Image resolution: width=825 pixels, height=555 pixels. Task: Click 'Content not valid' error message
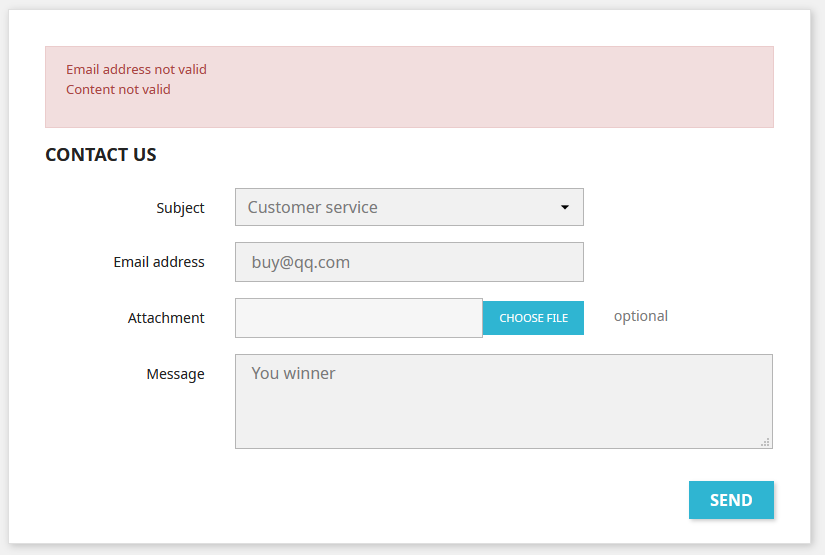click(118, 90)
